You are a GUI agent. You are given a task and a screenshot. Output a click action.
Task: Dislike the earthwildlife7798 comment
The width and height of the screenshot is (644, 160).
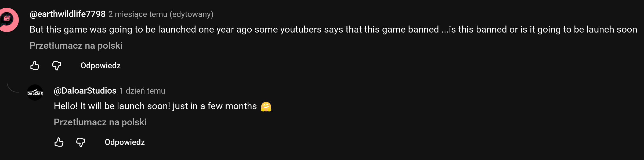click(x=56, y=66)
